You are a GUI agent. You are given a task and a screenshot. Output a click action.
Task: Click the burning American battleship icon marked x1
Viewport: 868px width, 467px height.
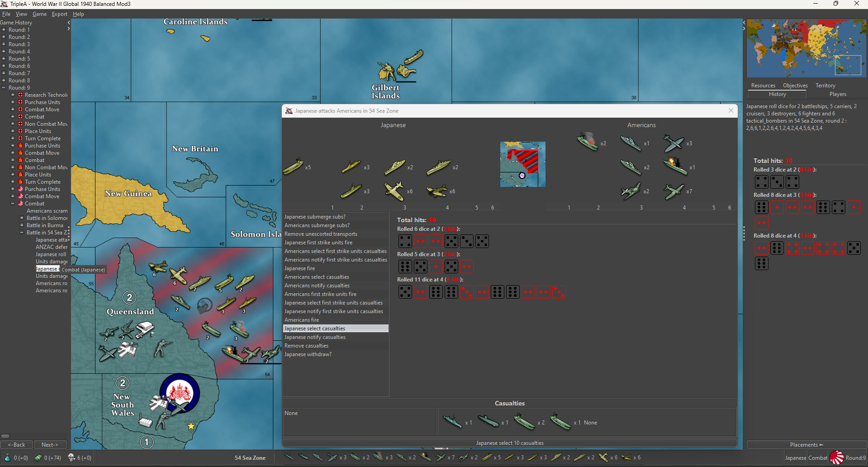tap(675, 166)
